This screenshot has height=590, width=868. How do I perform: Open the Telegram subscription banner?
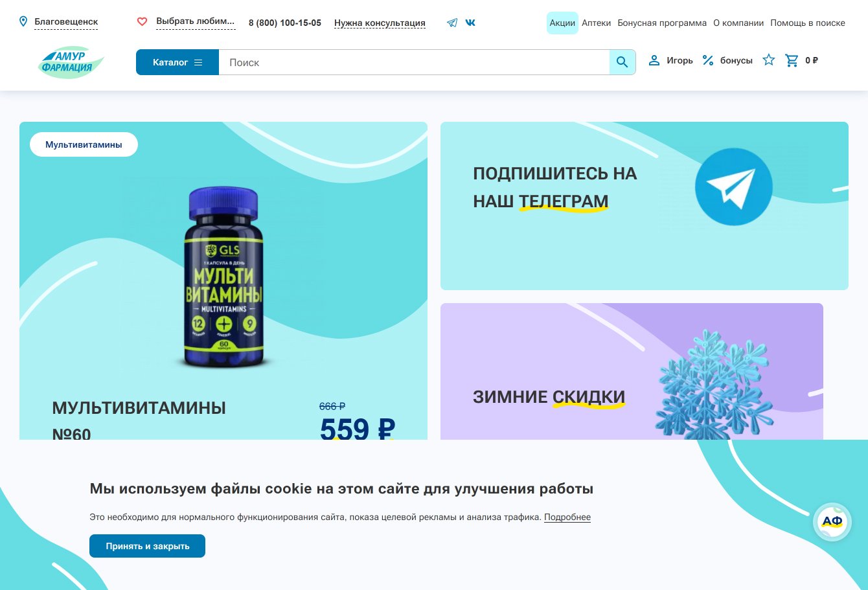(645, 206)
